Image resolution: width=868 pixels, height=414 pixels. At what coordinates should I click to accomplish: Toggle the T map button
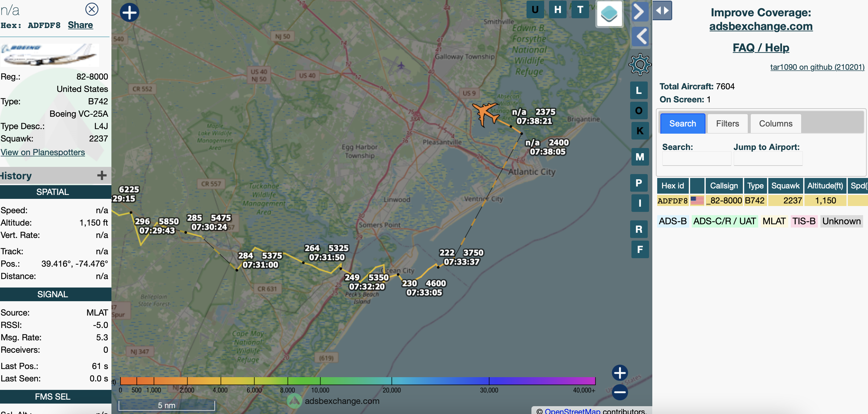point(580,9)
